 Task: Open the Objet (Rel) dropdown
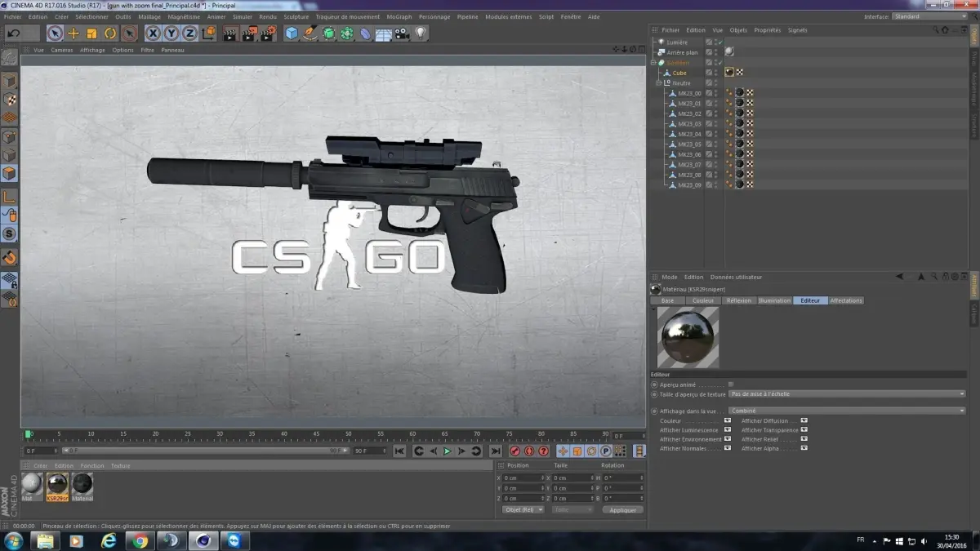pos(523,509)
